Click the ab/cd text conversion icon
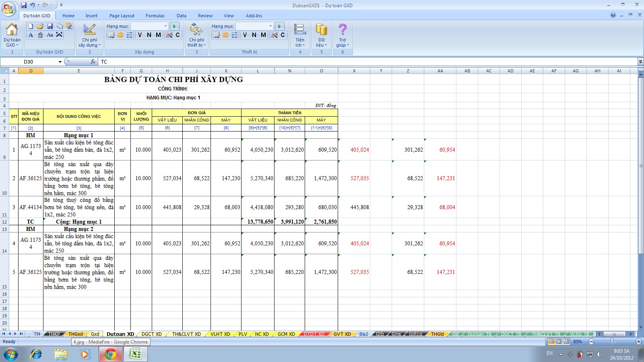The image size is (644, 362). (40, 35)
